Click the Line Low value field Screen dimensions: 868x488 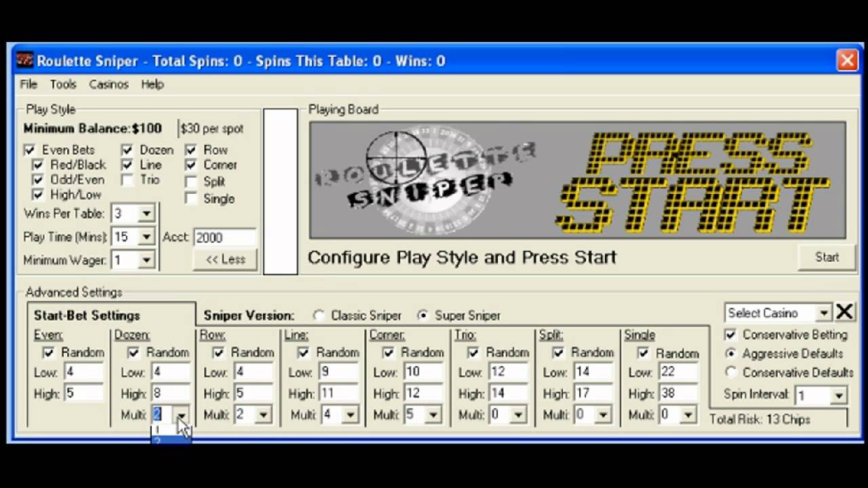tap(338, 372)
